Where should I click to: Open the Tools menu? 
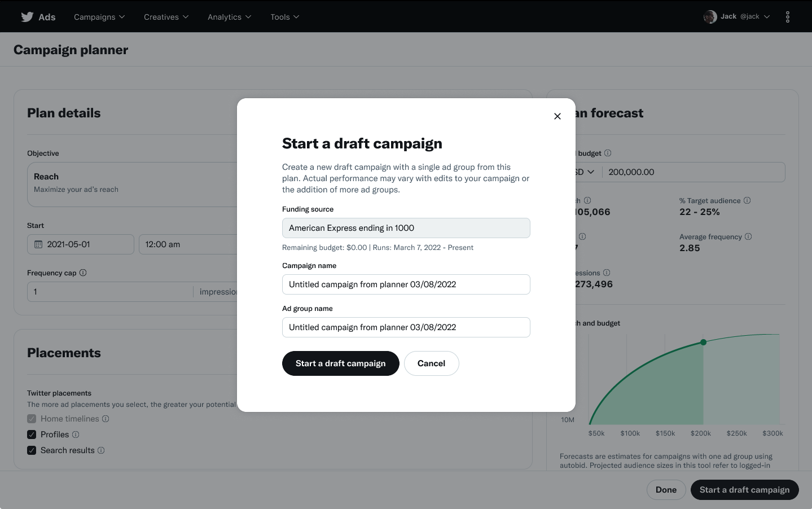click(284, 17)
